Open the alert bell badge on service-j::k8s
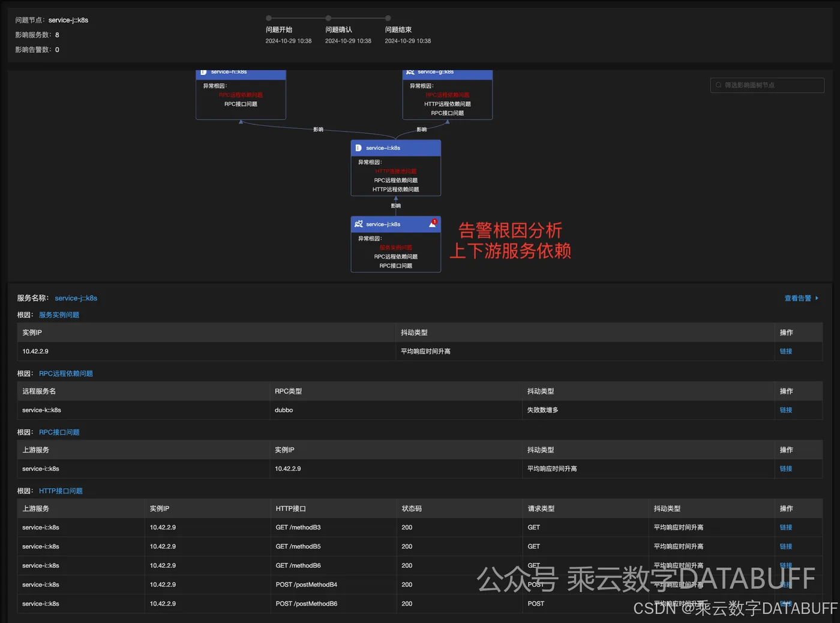Screen dimensions: 840x623 (433, 224)
